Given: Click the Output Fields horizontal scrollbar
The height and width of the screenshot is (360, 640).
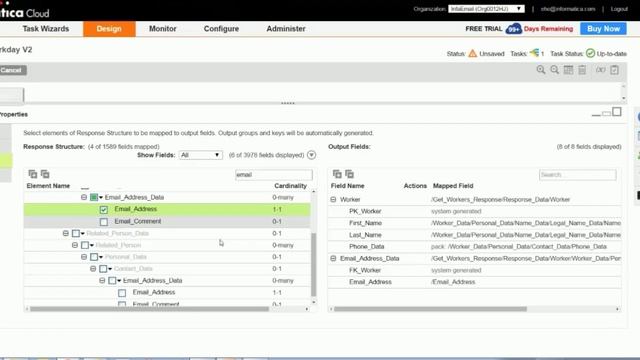Looking at the screenshot, I should pyautogui.click(x=430, y=309).
